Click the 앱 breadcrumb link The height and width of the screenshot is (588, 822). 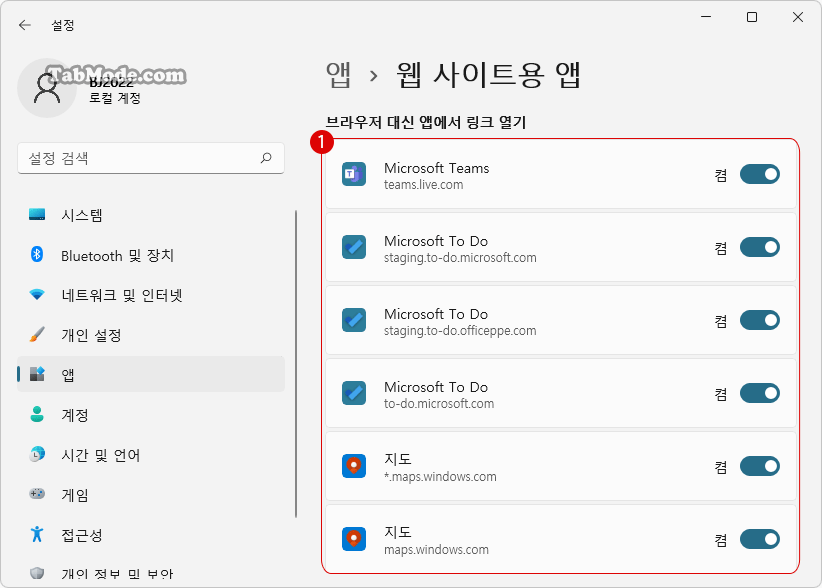[338, 75]
